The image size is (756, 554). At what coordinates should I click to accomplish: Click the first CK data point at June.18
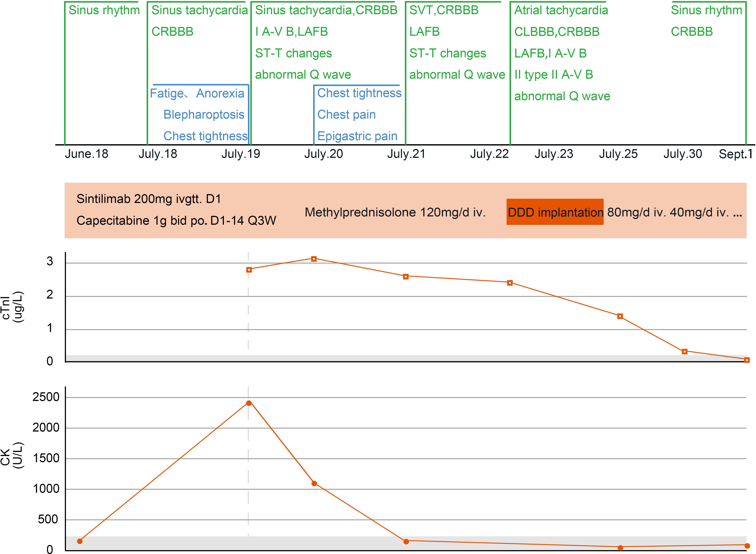coord(80,541)
